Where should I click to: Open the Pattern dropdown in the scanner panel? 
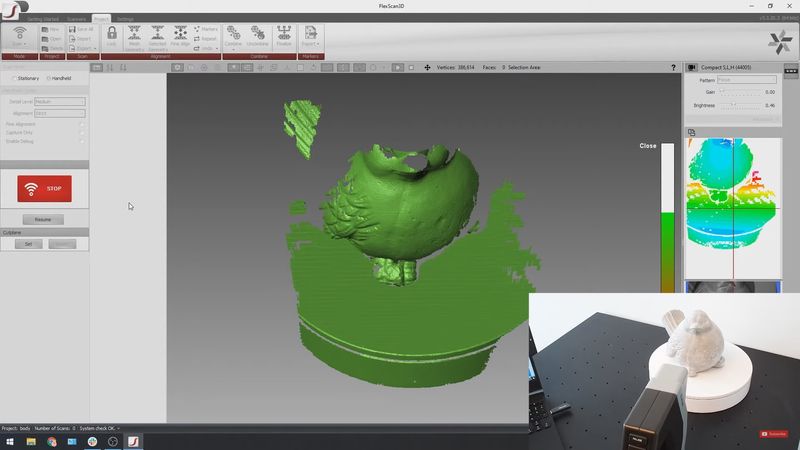(x=745, y=80)
